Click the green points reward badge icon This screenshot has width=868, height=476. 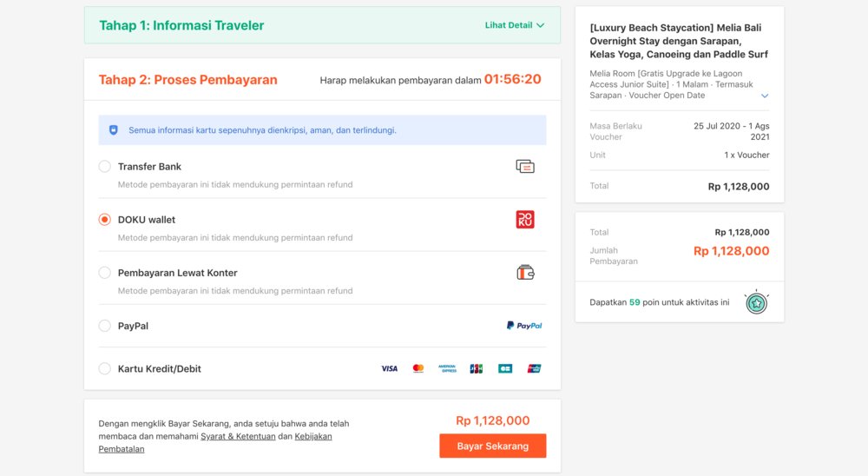pyautogui.click(x=757, y=302)
